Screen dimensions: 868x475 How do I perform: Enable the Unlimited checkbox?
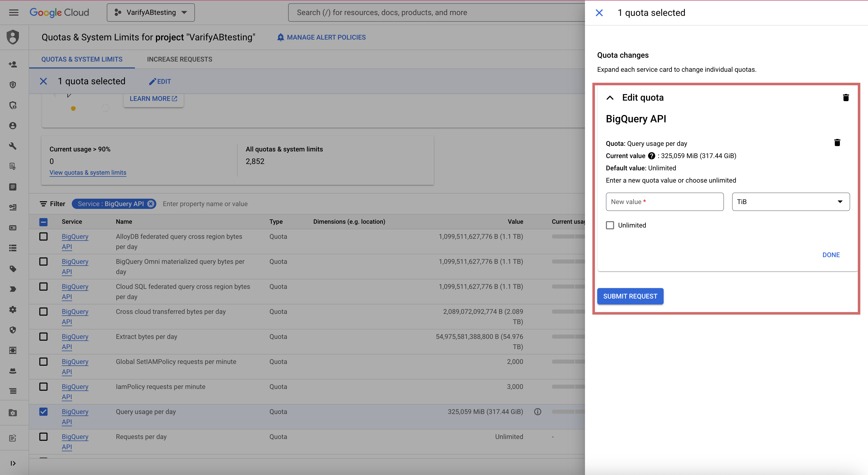pos(610,225)
